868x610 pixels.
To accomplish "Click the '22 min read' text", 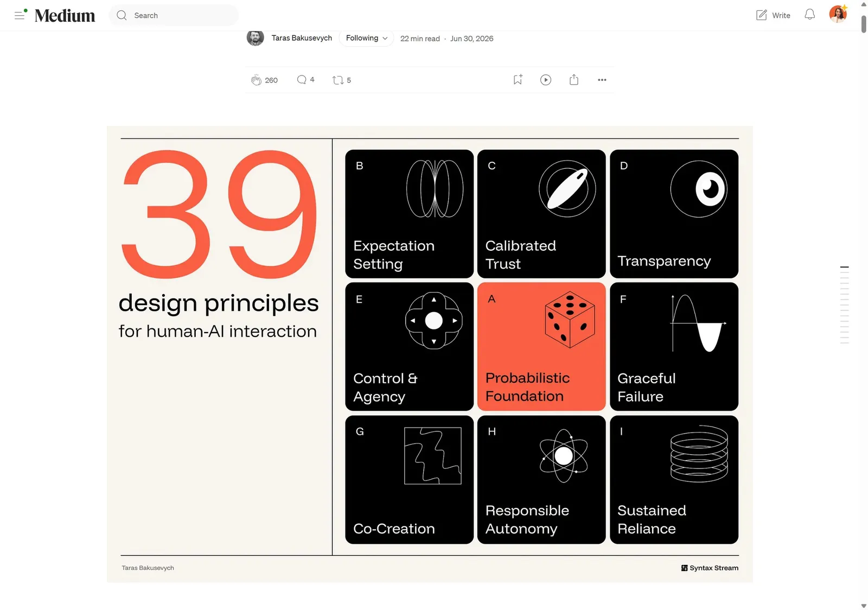I will tap(420, 39).
